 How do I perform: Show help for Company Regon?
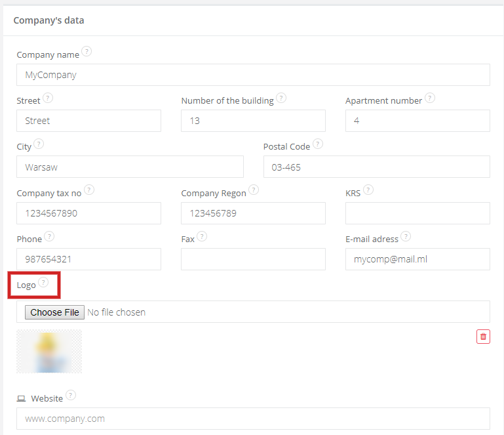[x=254, y=190]
